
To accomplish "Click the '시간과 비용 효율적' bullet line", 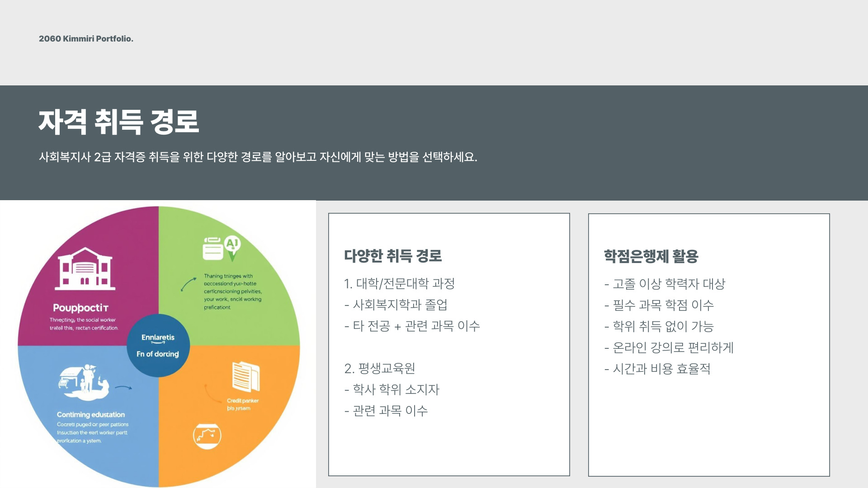I will point(657,369).
